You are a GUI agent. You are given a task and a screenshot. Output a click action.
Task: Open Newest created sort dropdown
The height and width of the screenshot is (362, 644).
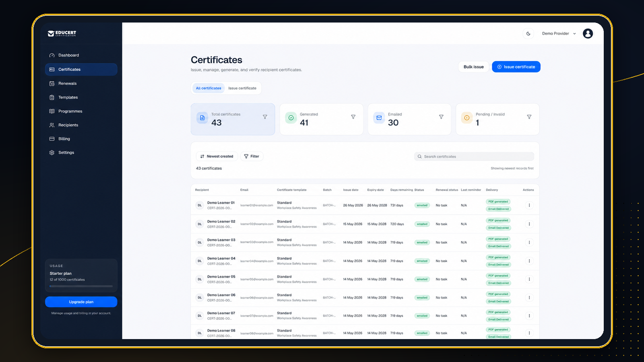[x=217, y=156]
